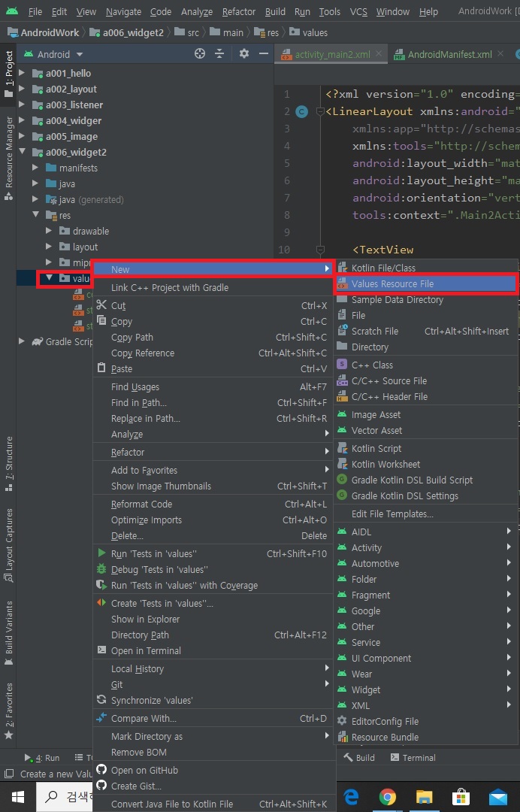Close the AndroidManifest.xml tab
520x812 pixels.
tap(500, 54)
